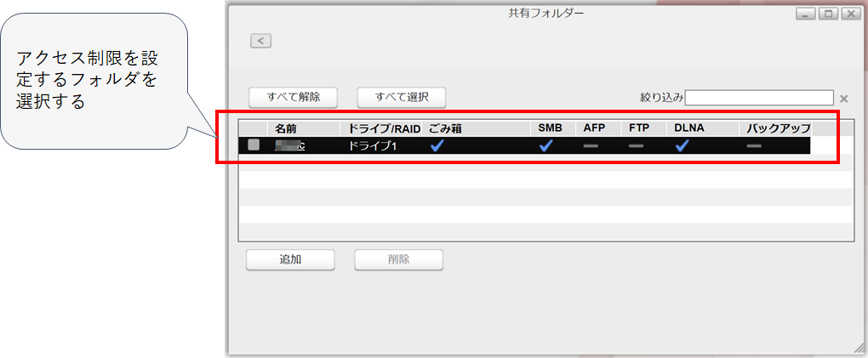Click the SMB checkmark in the folder row
The image size is (868, 358).
point(545,146)
